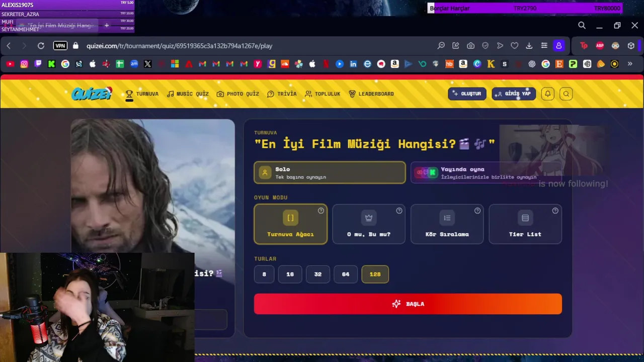Open the browser easy setup menu icon

pos(544,46)
